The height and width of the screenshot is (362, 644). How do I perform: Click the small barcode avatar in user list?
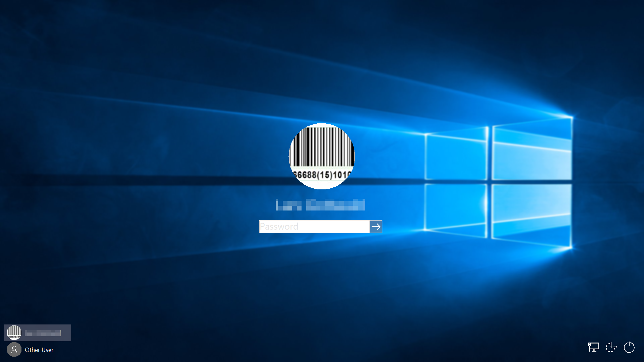pos(14,333)
